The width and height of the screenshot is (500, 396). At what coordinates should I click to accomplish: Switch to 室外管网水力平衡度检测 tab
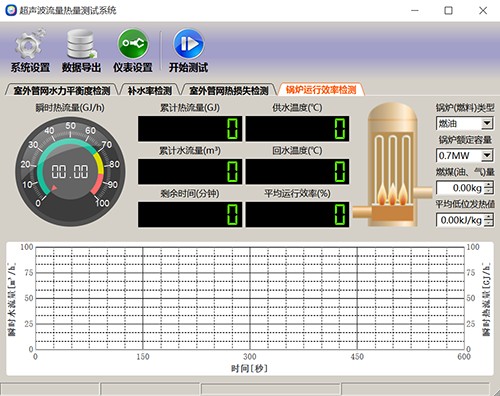[x=62, y=90]
